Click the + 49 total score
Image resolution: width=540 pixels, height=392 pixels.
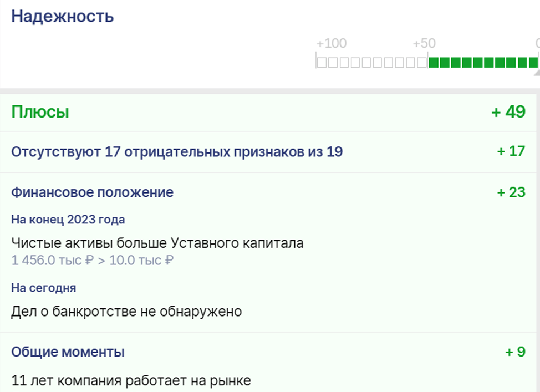coord(508,111)
